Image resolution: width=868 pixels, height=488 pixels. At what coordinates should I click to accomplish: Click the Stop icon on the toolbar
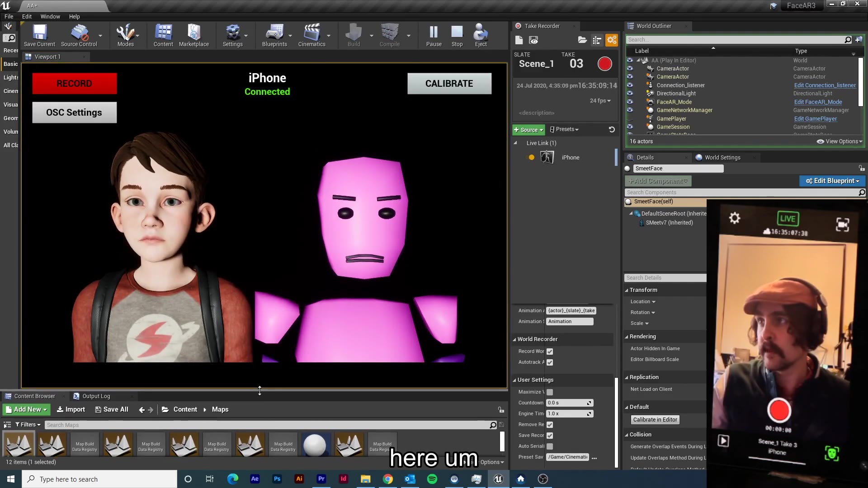coord(457,35)
